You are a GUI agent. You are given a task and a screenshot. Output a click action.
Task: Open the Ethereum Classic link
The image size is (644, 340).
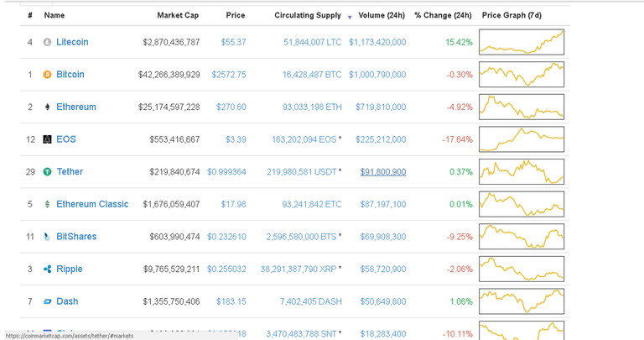[x=92, y=204]
